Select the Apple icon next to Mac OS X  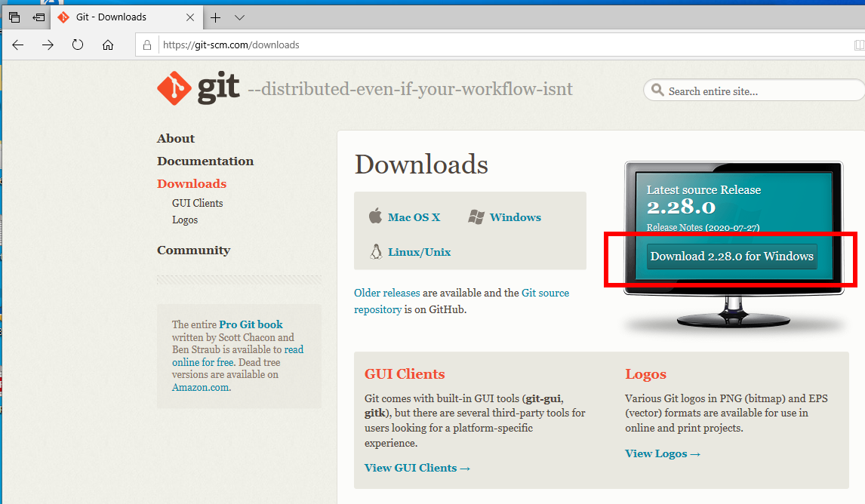(375, 217)
